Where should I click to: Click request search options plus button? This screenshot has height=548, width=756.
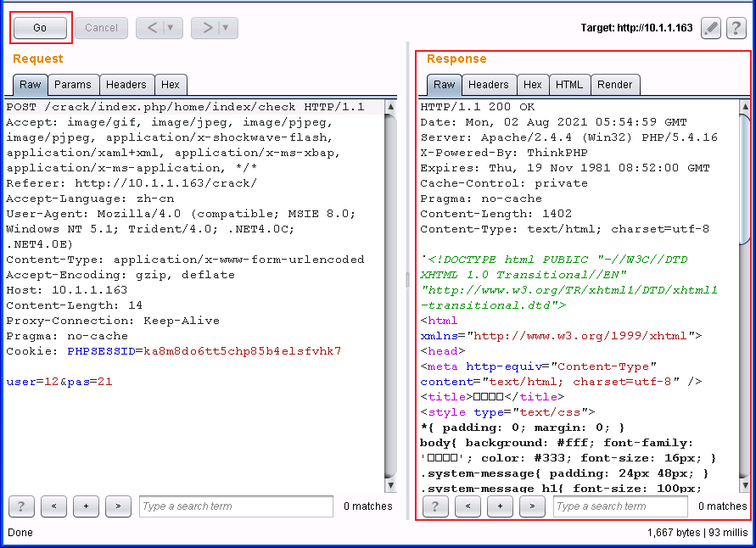pyautogui.click(x=86, y=506)
